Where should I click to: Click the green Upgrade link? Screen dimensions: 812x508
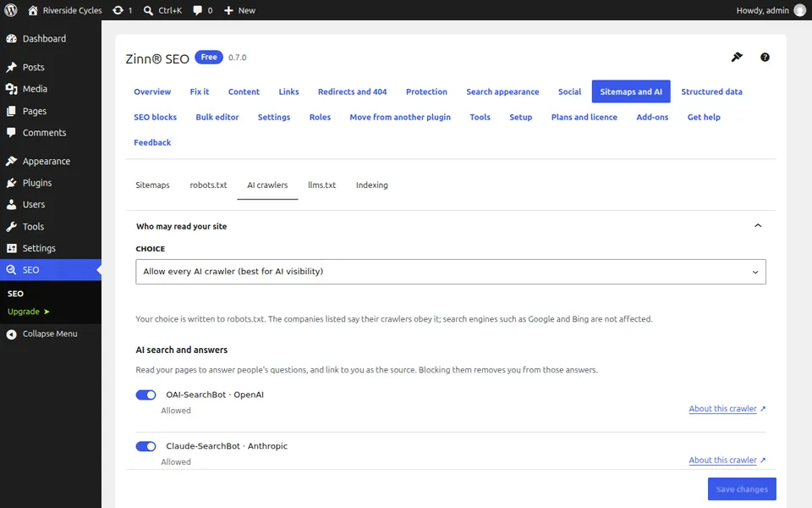[x=29, y=312]
